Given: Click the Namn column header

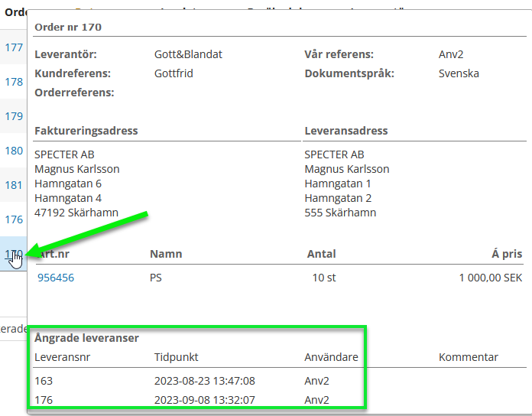Looking at the screenshot, I should tap(166, 254).
